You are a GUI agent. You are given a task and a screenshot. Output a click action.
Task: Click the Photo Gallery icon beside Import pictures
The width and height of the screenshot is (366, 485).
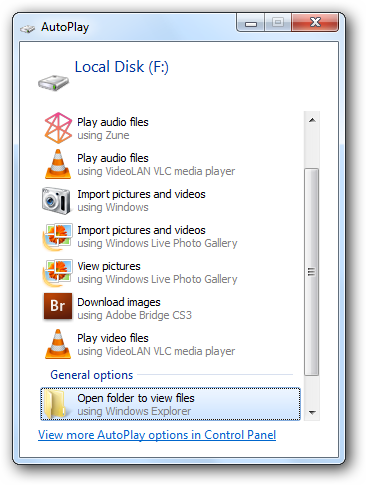click(x=57, y=237)
